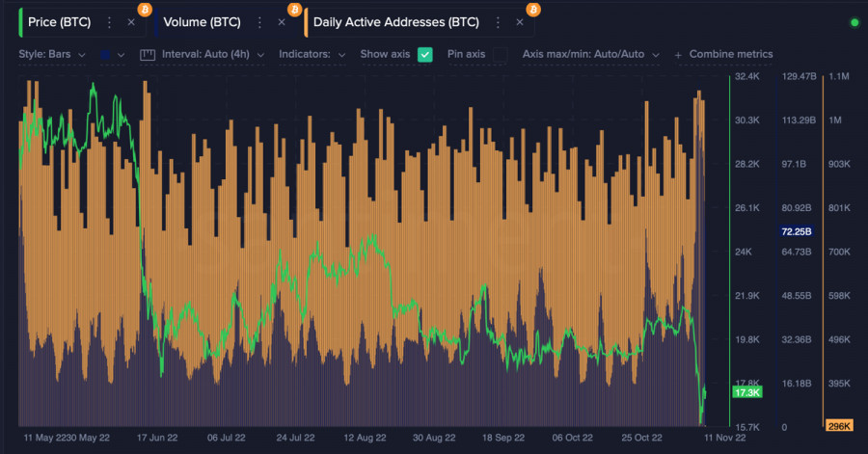Open Daily Active Addresses options menu
The image size is (868, 454).
click(498, 22)
